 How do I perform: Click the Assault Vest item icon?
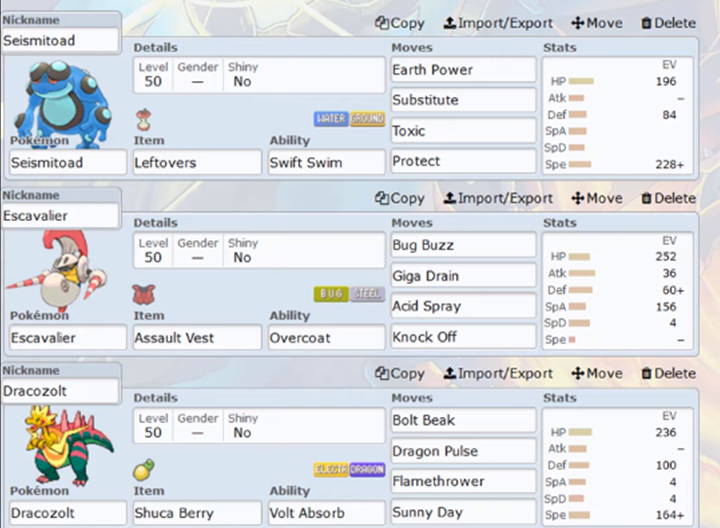point(144,295)
